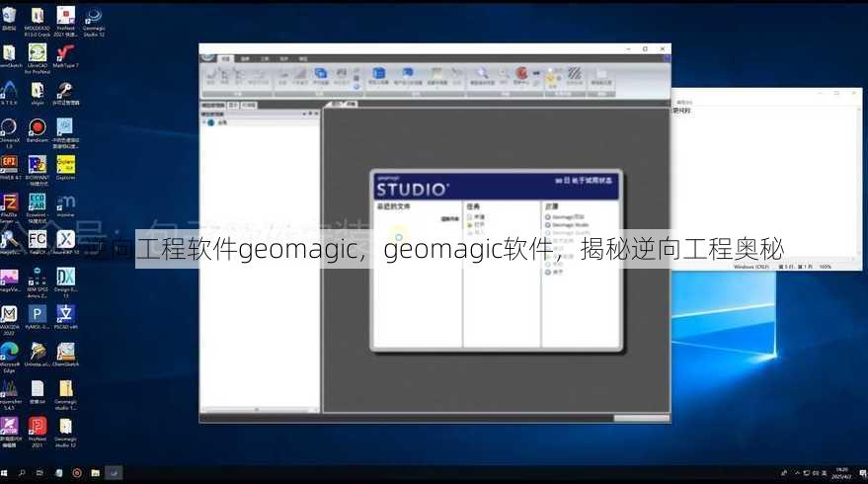
Task: Open ChimeraX 1.9 desktop shortcut
Action: coord(9,133)
